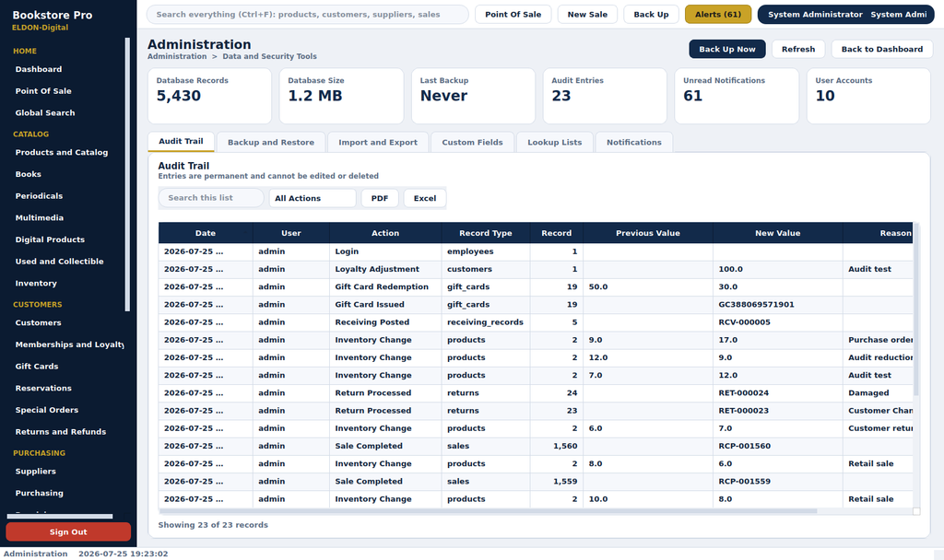
Task: Open the Lookup Lists tab
Action: [x=554, y=143]
